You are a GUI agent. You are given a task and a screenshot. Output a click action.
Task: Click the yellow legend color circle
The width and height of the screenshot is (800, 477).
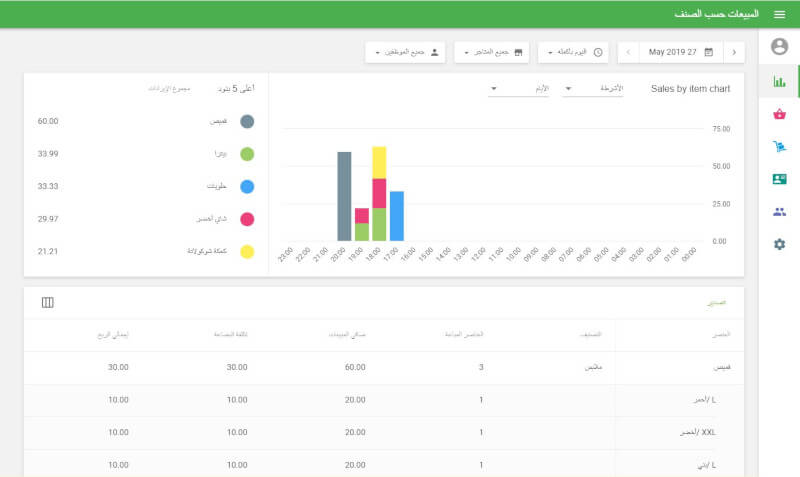click(x=247, y=251)
